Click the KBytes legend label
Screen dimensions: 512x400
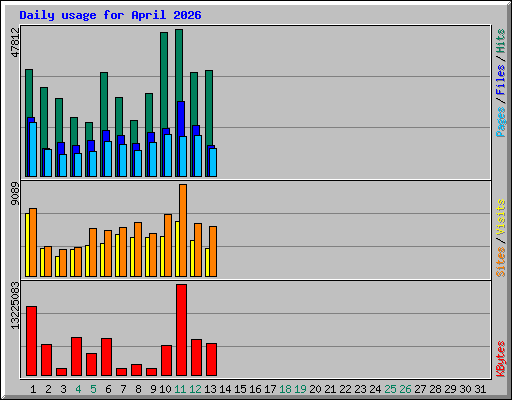click(501, 358)
